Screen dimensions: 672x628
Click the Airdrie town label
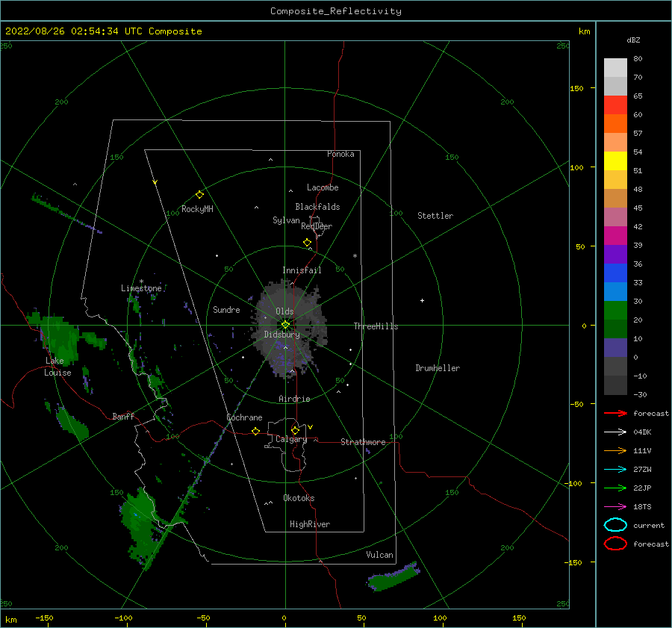click(x=294, y=399)
